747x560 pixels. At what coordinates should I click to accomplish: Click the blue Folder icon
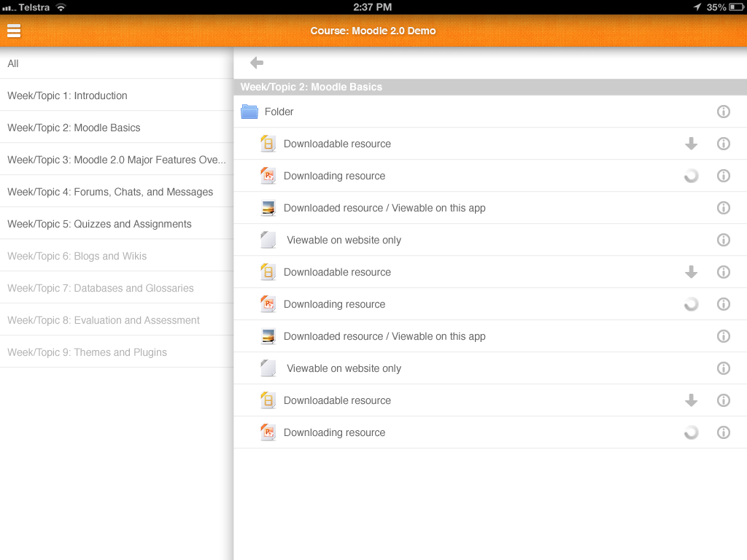tap(249, 112)
